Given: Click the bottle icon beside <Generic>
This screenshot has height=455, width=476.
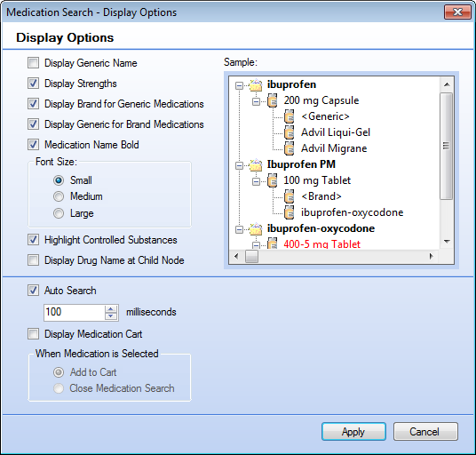Looking at the screenshot, I should point(289,116).
